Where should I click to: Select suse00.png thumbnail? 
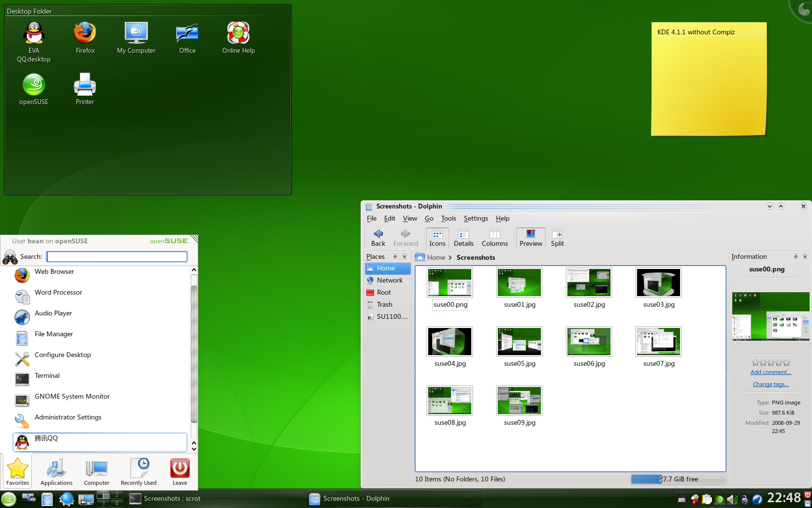click(x=450, y=283)
